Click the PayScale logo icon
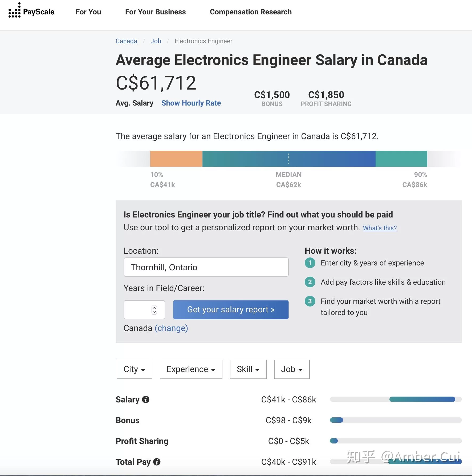This screenshot has width=472, height=476. click(14, 11)
